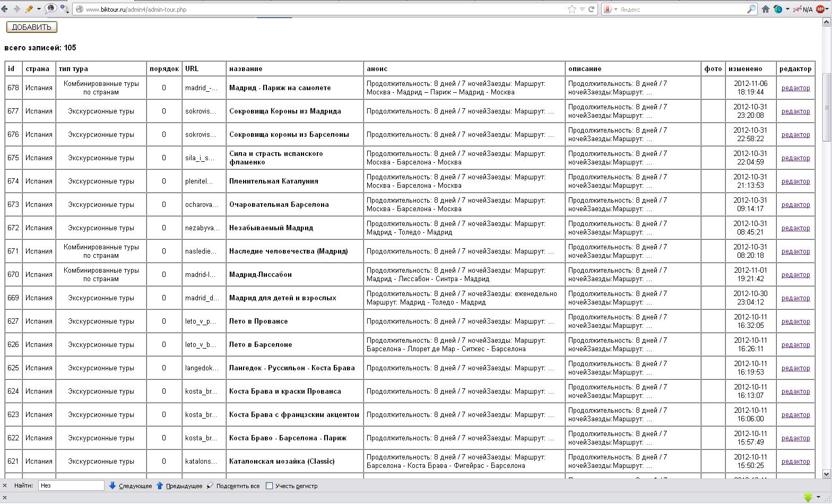Select tour name 'Лето в Провансе'
Image resolution: width=832 pixels, height=504 pixels.
coord(258,321)
